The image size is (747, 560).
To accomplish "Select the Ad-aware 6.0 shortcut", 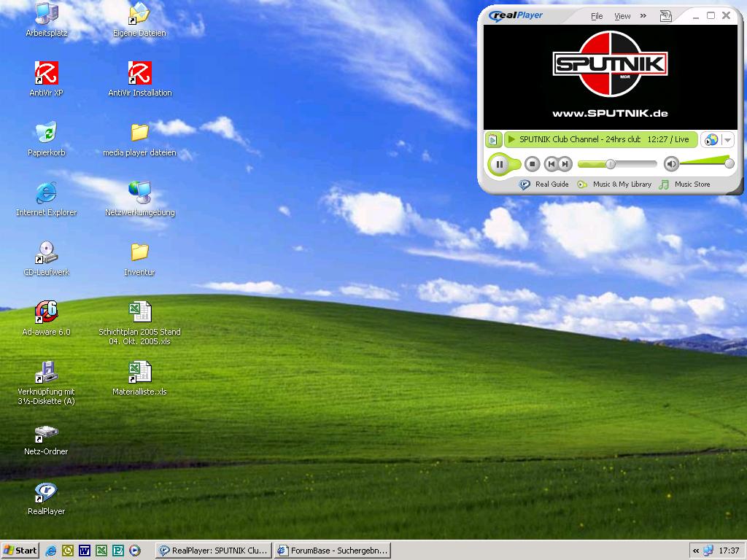I will pos(46,319).
